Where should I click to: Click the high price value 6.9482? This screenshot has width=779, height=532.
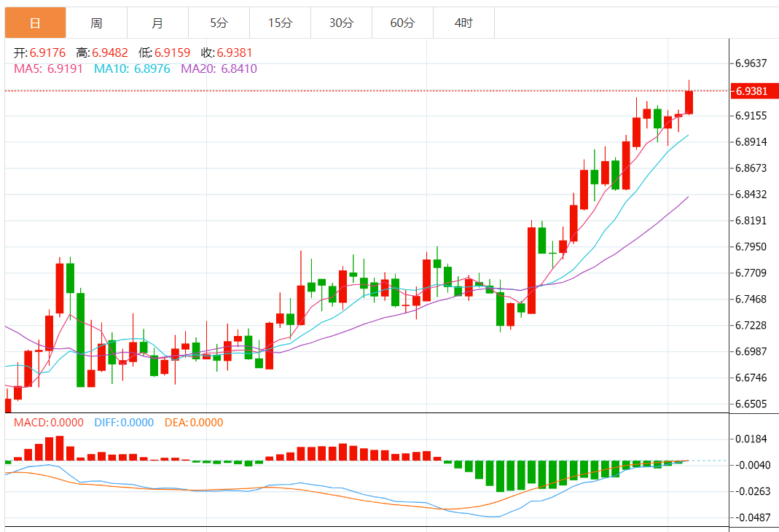(x=110, y=52)
